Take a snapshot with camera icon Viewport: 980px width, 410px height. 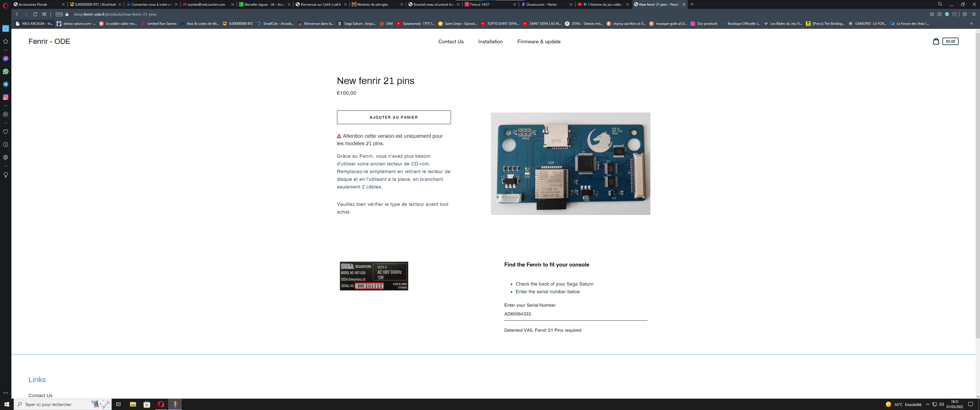click(939, 15)
